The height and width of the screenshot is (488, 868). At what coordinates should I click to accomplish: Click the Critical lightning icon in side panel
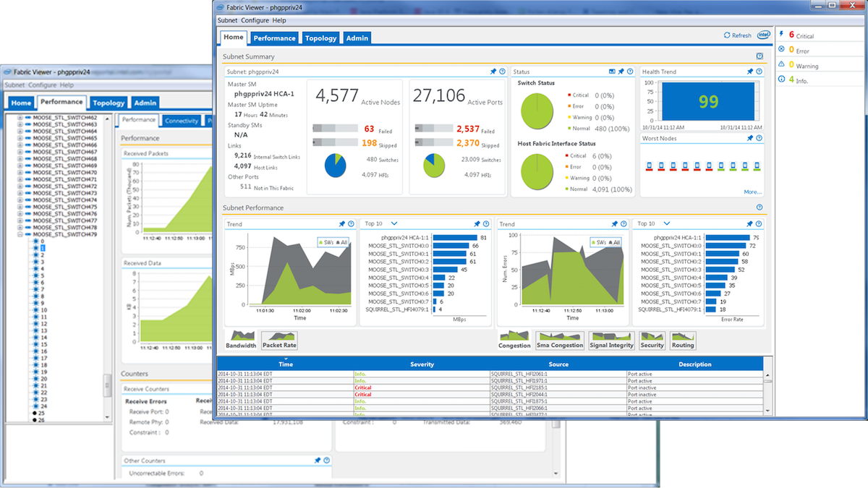[x=781, y=34]
